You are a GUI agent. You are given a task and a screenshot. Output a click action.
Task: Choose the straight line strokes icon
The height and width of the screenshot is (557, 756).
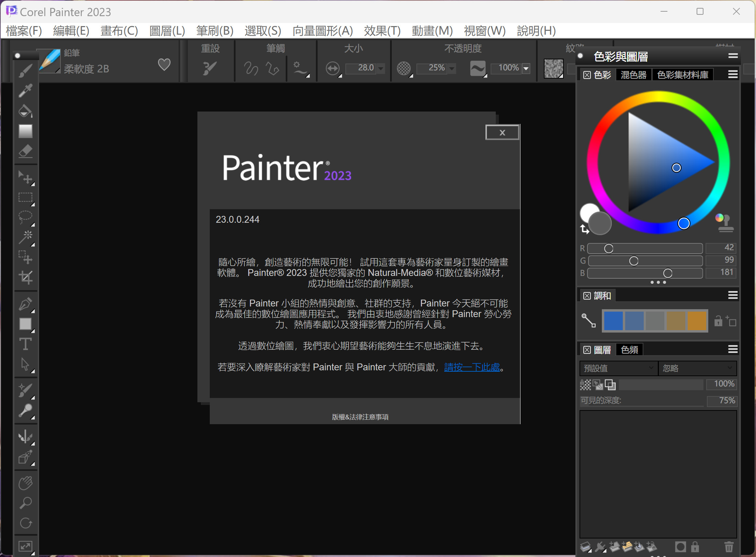point(273,68)
